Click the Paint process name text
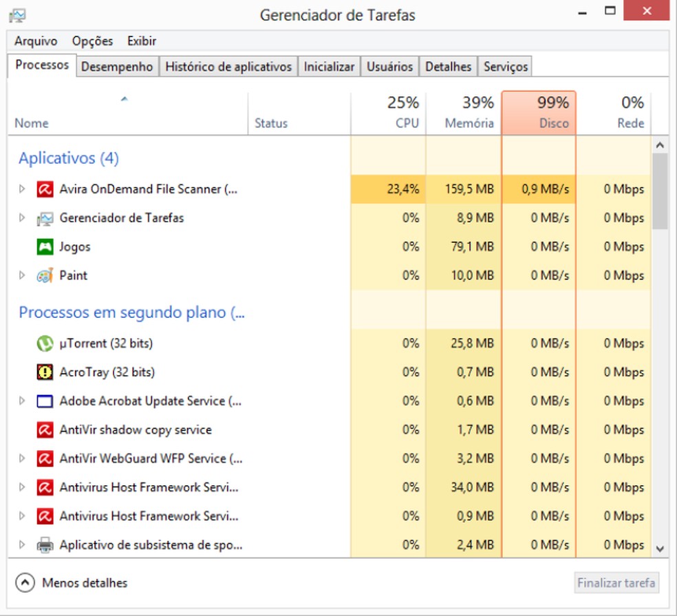Viewport: 677px width, 616px height. click(x=74, y=275)
